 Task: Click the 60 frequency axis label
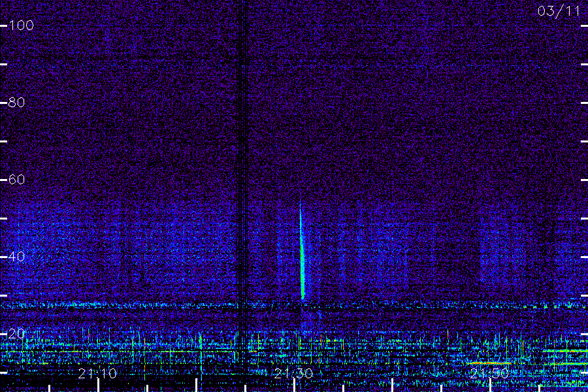(x=17, y=179)
